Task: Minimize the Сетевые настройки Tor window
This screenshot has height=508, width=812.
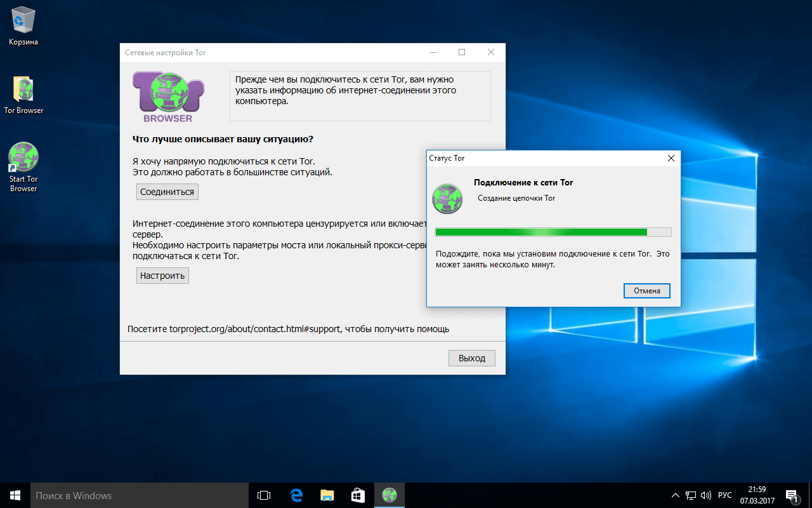Action: pyautogui.click(x=433, y=53)
